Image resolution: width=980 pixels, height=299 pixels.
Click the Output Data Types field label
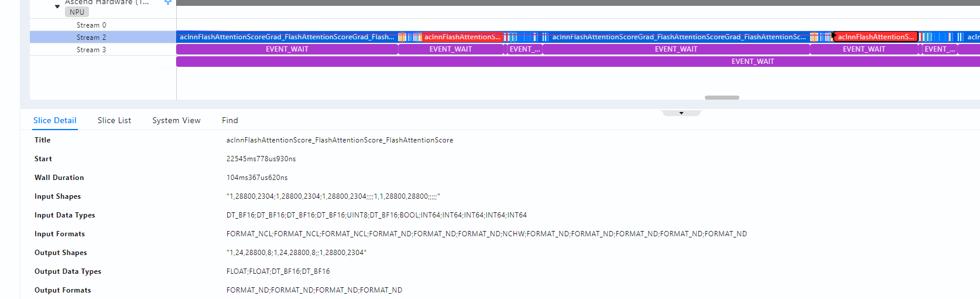(68, 271)
